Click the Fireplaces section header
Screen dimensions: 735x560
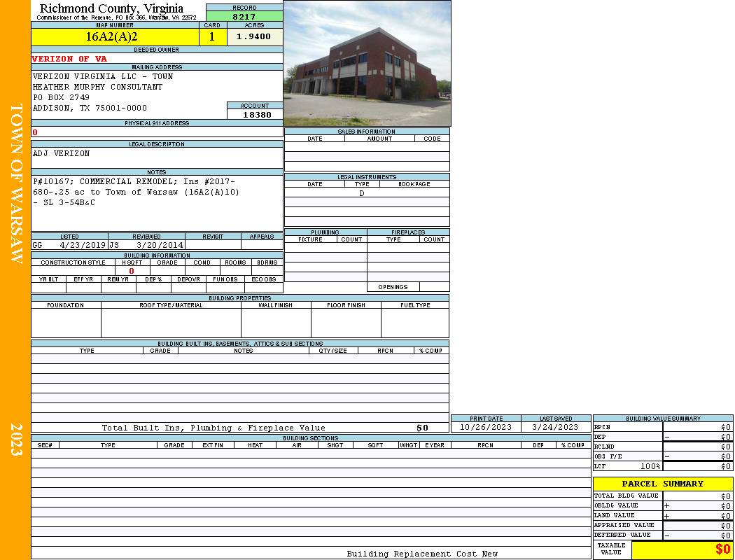(x=408, y=232)
